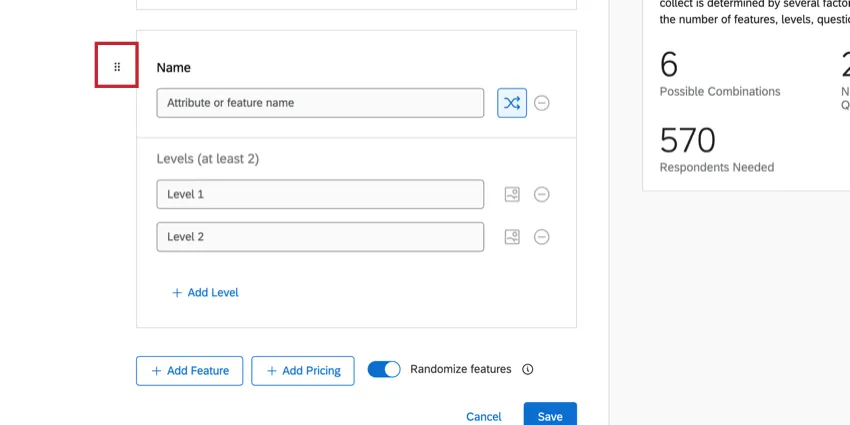Focus the Level 2 text field
Image resolution: width=850 pixels, height=425 pixels.
click(320, 237)
